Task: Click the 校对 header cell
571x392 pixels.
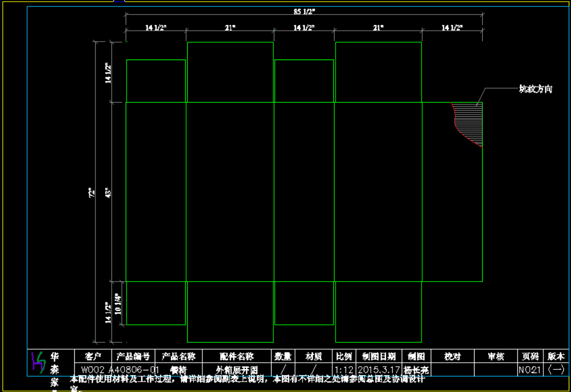Action: [452, 356]
